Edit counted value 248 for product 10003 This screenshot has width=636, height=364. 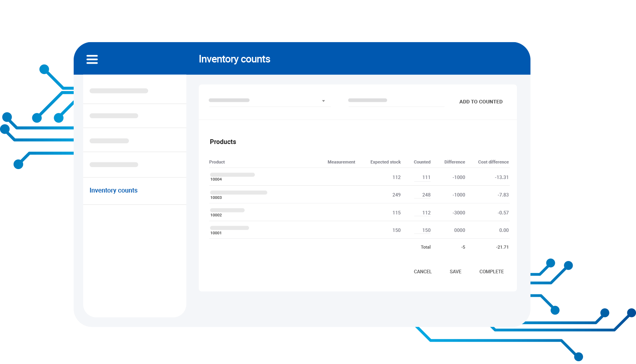(423, 195)
